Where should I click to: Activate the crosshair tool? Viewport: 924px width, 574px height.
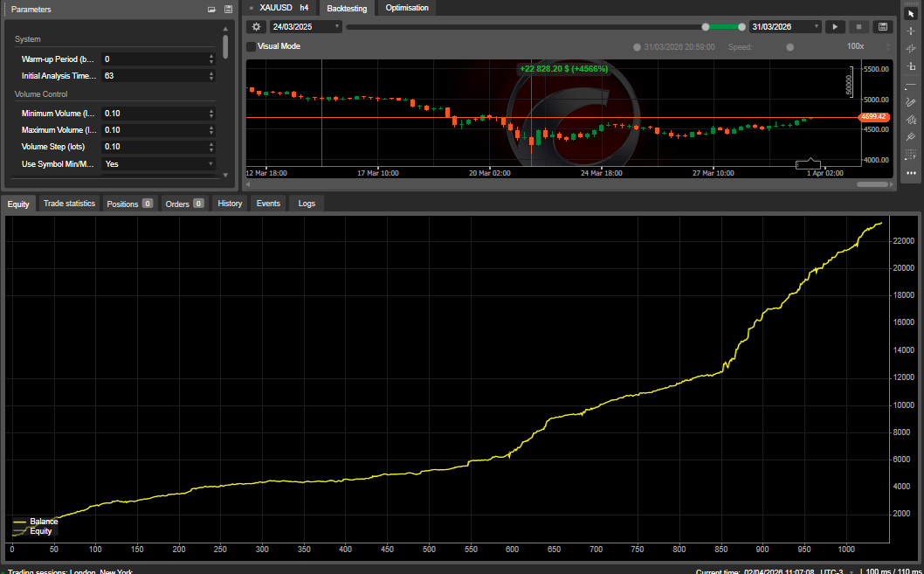pyautogui.click(x=911, y=31)
